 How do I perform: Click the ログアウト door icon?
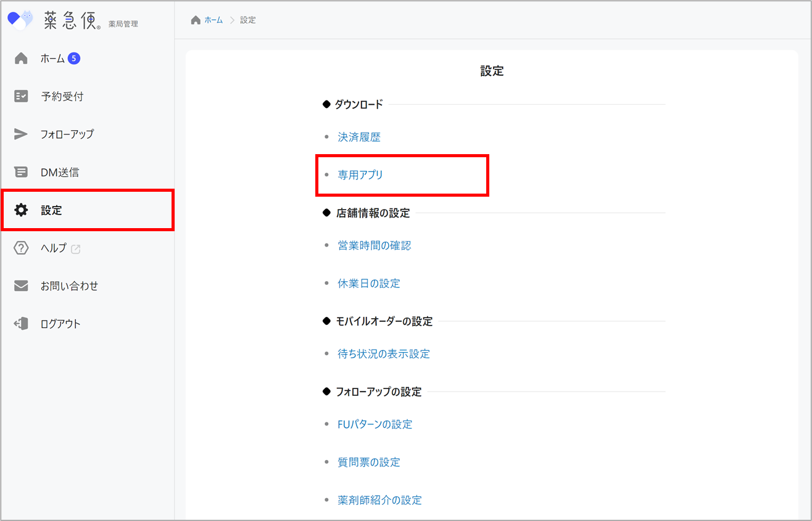[x=21, y=324]
